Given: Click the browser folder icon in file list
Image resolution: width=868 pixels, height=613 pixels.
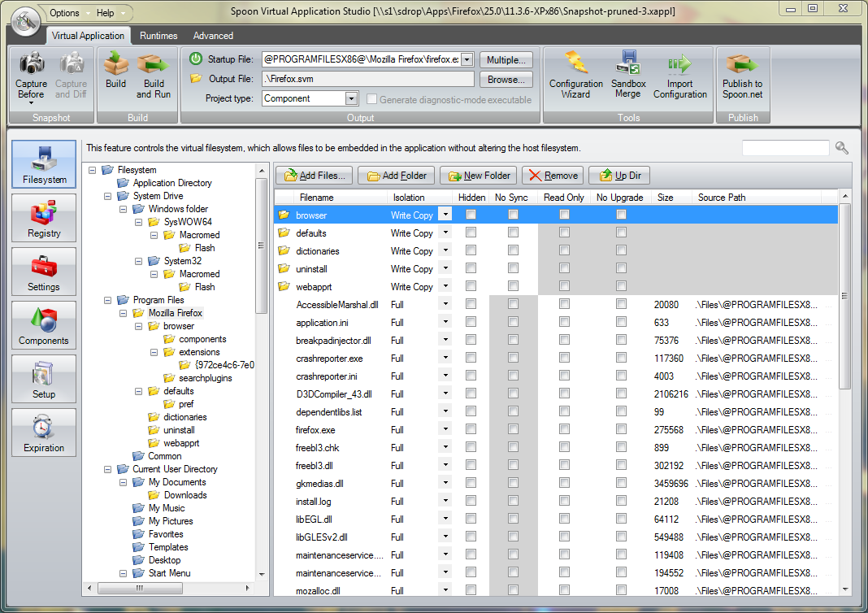Looking at the screenshot, I should click(x=284, y=215).
